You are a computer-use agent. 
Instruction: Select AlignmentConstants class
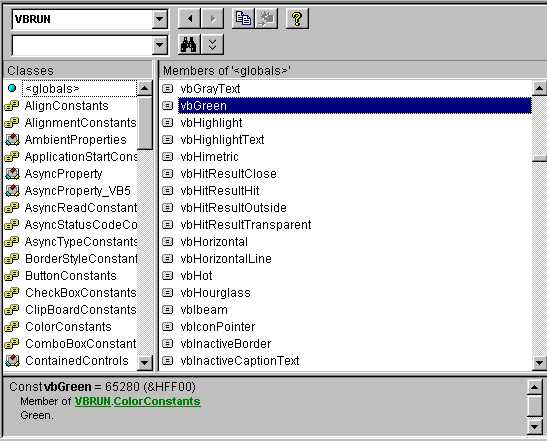click(80, 123)
